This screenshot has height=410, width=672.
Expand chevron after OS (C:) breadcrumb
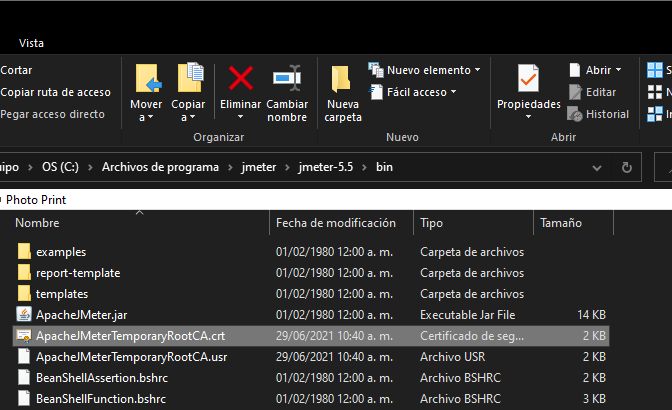coord(90,168)
